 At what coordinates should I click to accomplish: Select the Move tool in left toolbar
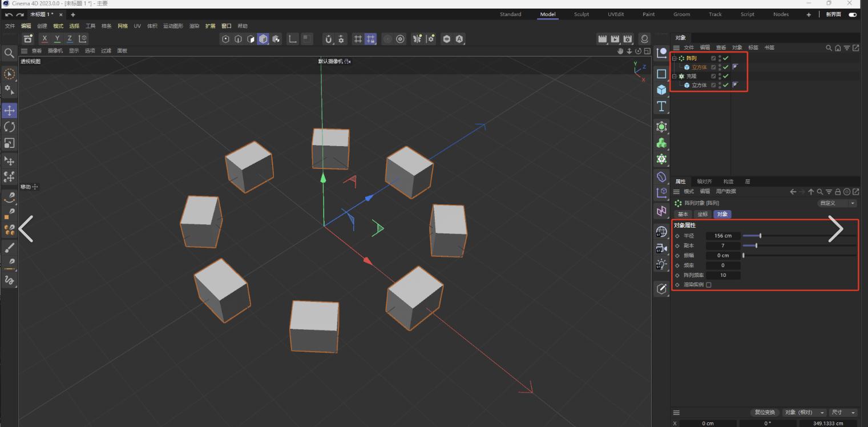pos(9,110)
